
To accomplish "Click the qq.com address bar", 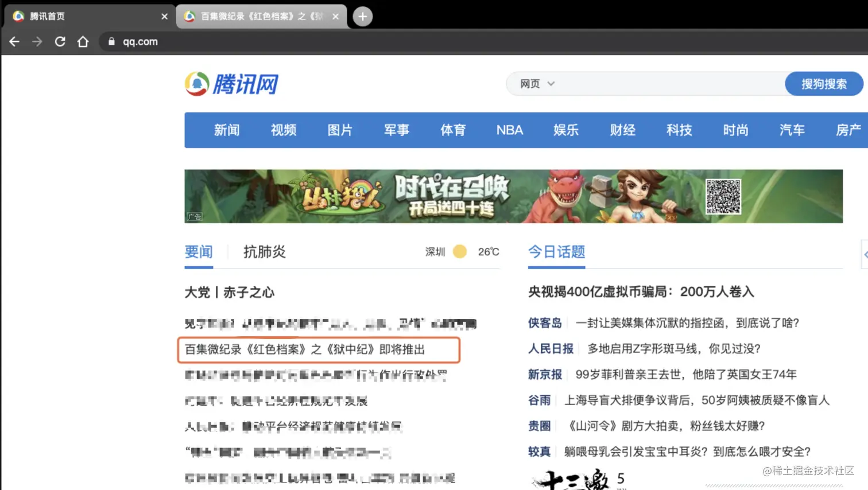I will 482,41.
